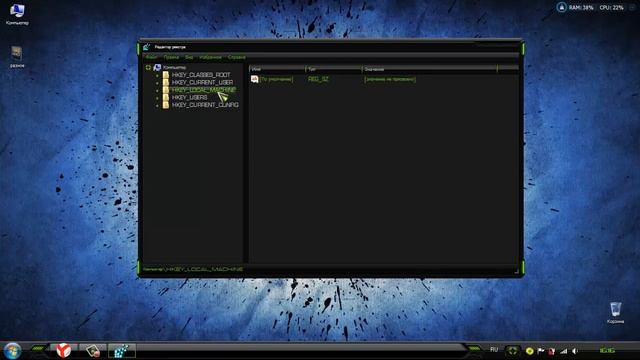Click the HKEY_CLASSES_ROOT folder icon
Viewport: 640px width, 360px height.
click(x=166, y=75)
